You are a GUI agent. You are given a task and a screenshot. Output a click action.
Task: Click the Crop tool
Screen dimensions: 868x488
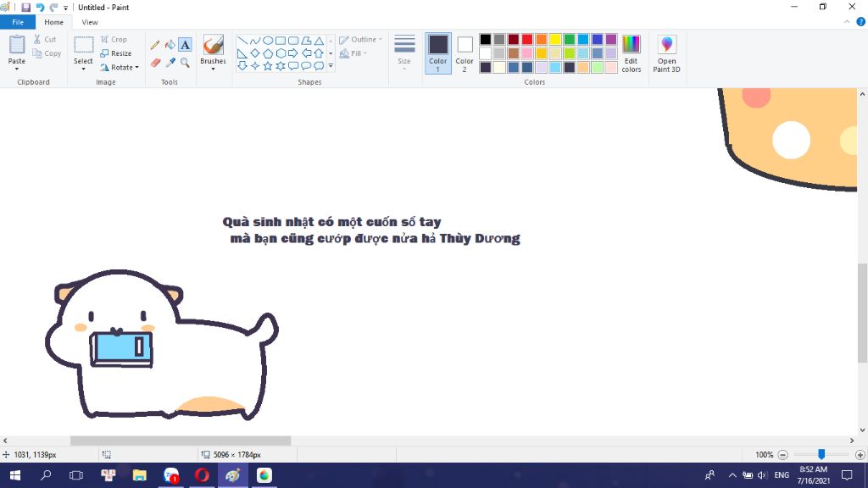pyautogui.click(x=114, y=39)
